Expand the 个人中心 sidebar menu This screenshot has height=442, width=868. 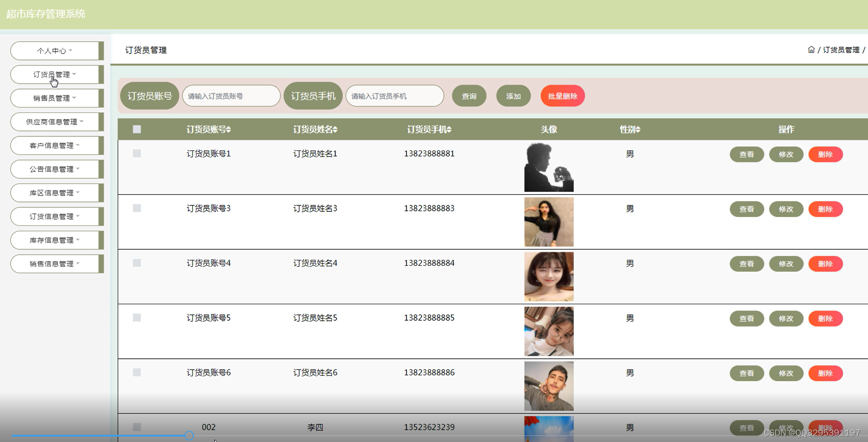[x=57, y=51]
